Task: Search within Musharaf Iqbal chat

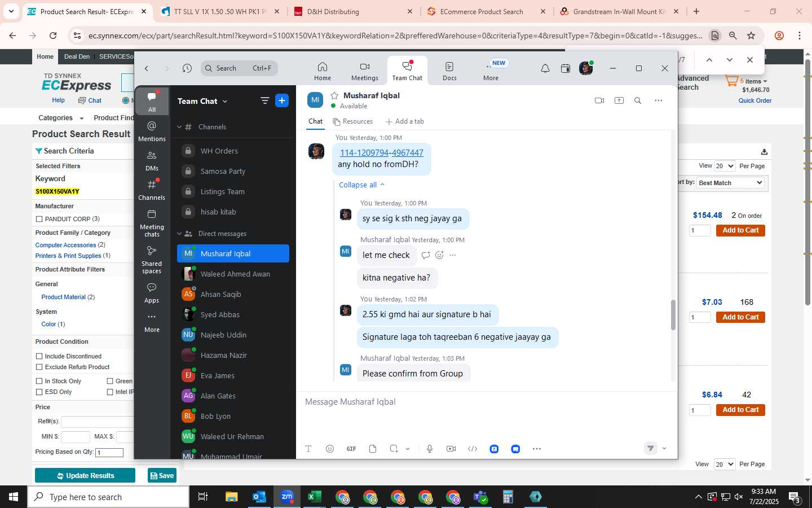Action: [x=638, y=100]
